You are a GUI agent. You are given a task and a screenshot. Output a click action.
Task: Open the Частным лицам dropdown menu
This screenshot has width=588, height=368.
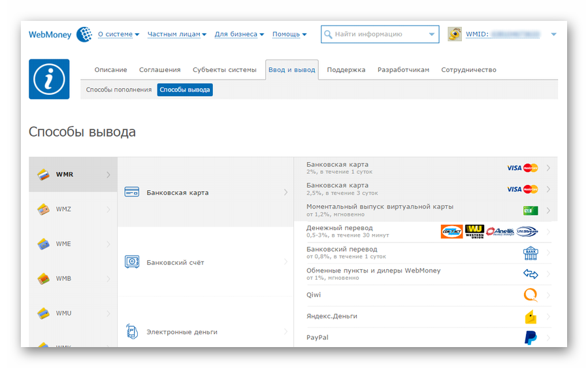pyautogui.click(x=177, y=34)
